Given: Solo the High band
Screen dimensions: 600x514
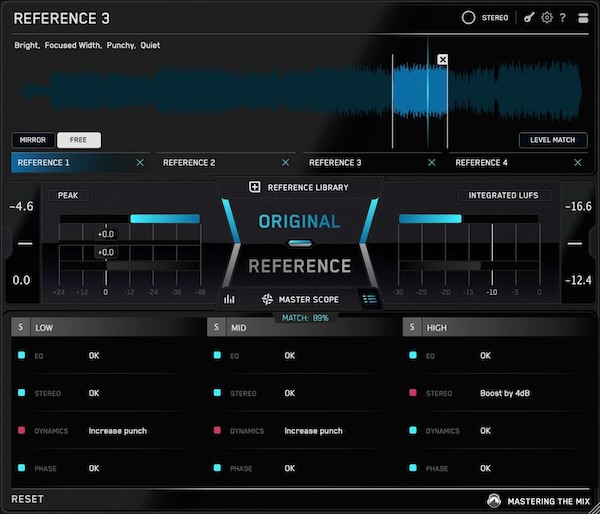Looking at the screenshot, I should (x=412, y=327).
